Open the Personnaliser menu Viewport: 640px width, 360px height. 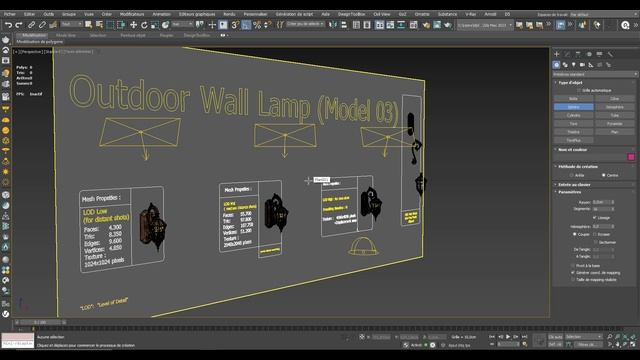256,14
